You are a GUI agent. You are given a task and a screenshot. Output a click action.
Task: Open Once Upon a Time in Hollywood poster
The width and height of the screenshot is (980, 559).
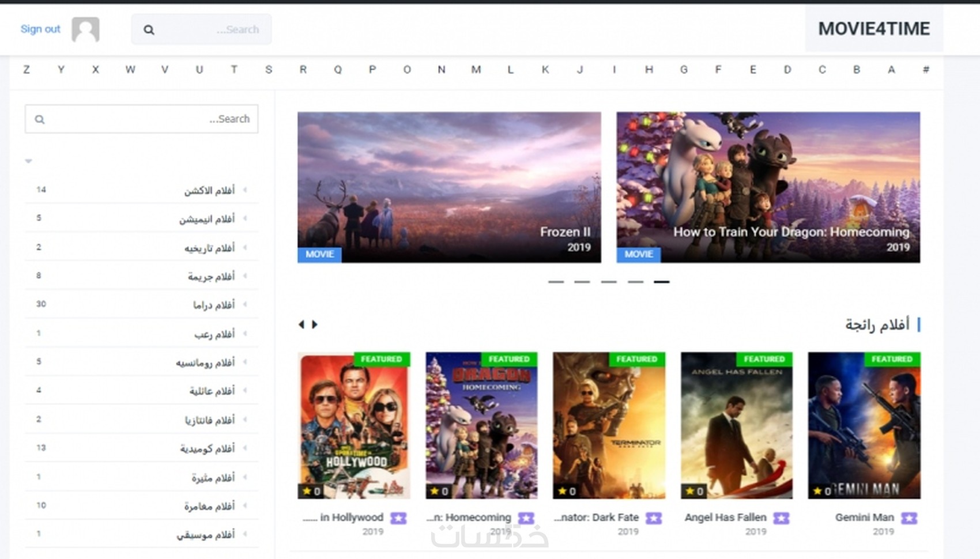click(x=354, y=425)
